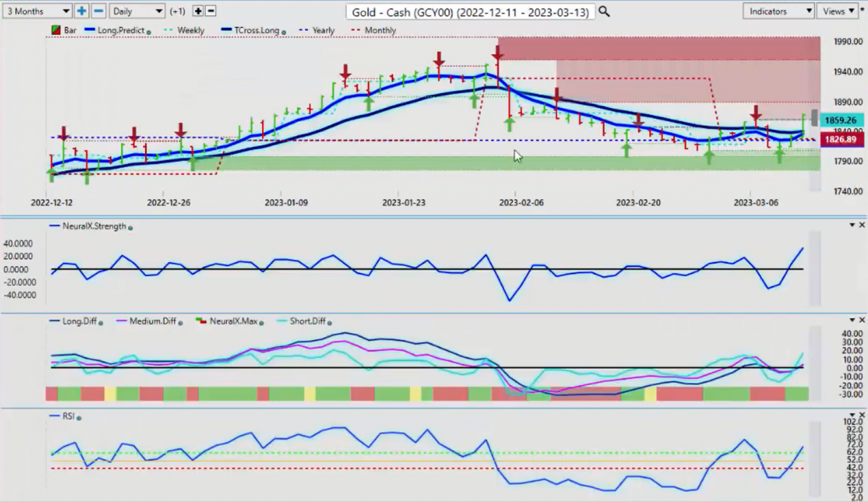The image size is (868, 502).
Task: Expand the Indicators dropdown
Action: tap(777, 11)
